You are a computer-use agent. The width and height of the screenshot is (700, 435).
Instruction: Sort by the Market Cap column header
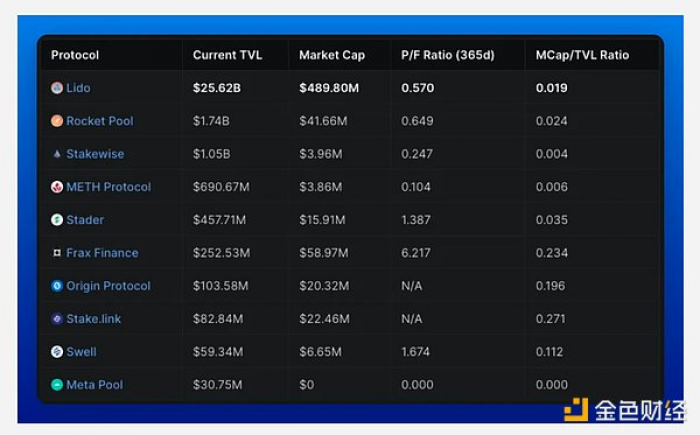332,55
